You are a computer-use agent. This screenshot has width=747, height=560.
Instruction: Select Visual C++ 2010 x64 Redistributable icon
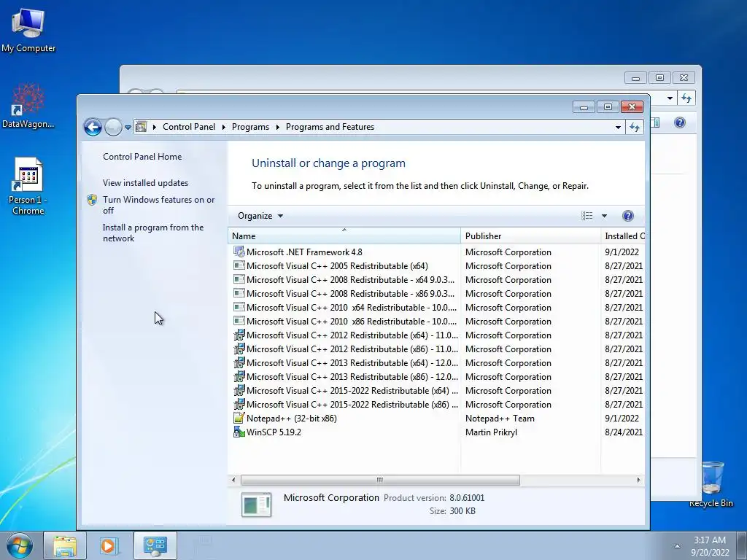pyautogui.click(x=239, y=307)
